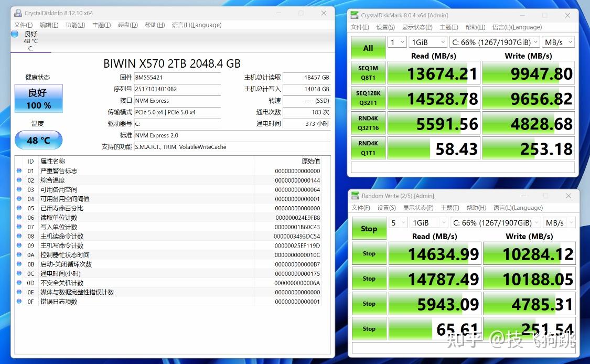Click the RND4K Q32T16 read result 5591.56
This screenshot has height=364, width=590.
click(434, 123)
